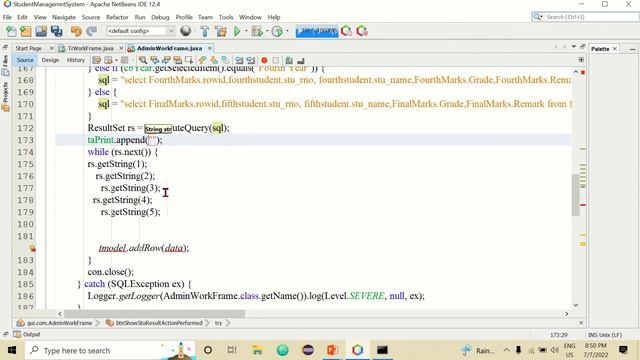Click the Shift Line Left icon
This screenshot has height=360, width=640.
pos(239,60)
